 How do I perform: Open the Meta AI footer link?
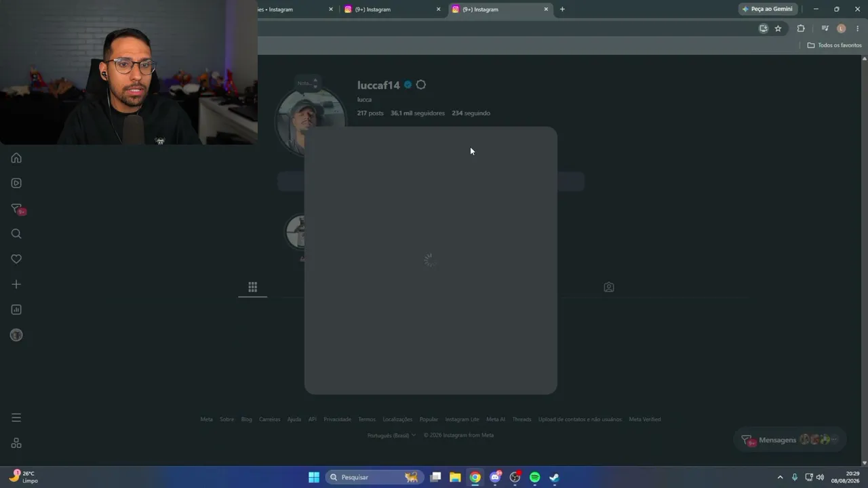click(x=496, y=420)
